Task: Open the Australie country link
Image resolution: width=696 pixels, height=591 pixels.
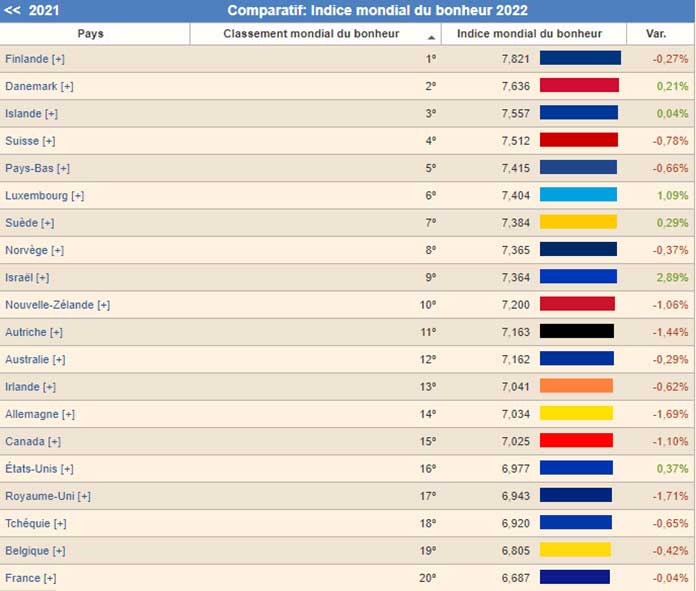Action: (27, 359)
